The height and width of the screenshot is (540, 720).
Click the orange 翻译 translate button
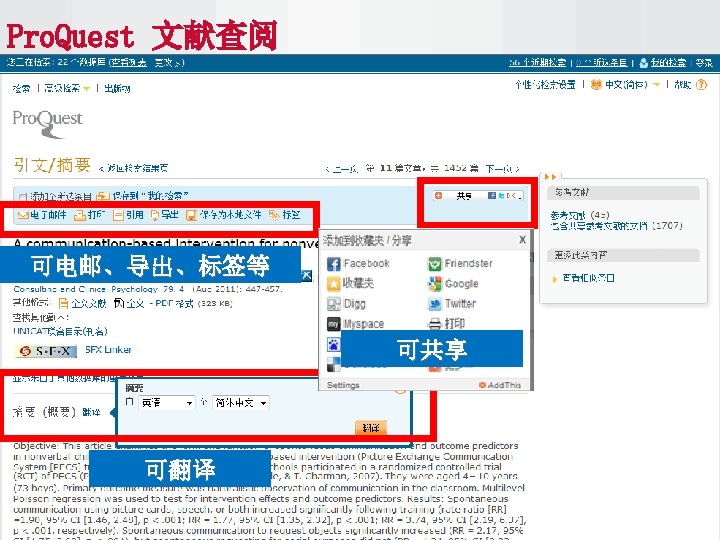(371, 428)
